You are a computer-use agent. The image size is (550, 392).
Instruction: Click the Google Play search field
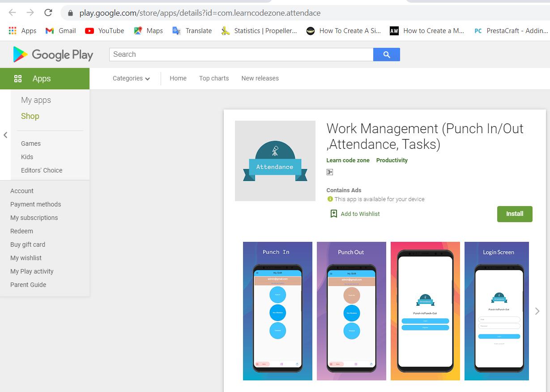pyautogui.click(x=241, y=55)
